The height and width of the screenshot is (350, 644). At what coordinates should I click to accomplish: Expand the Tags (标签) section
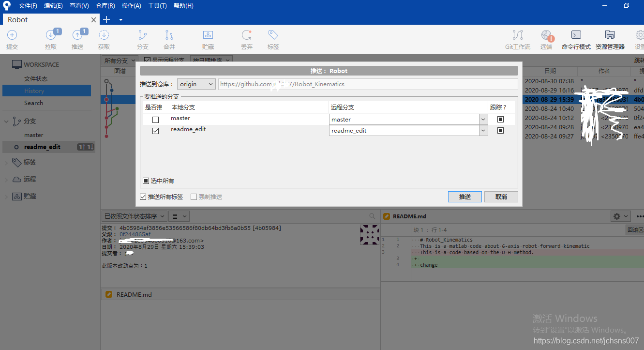(x=6, y=163)
